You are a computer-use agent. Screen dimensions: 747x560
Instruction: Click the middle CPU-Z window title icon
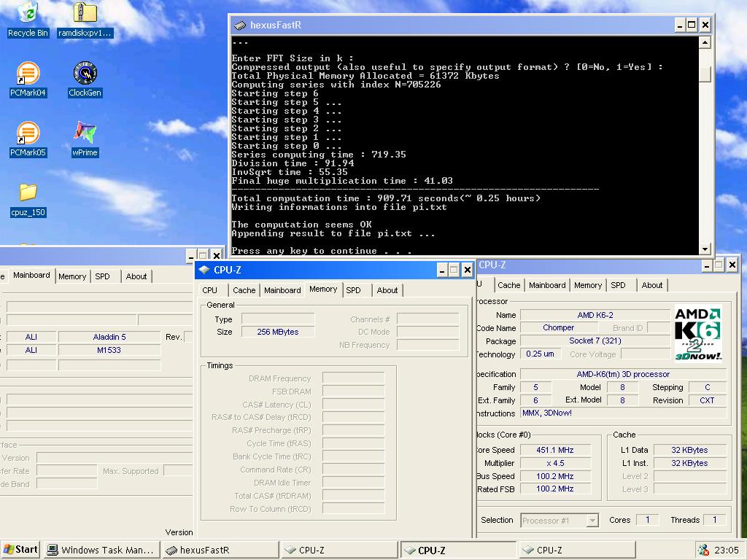click(x=204, y=270)
